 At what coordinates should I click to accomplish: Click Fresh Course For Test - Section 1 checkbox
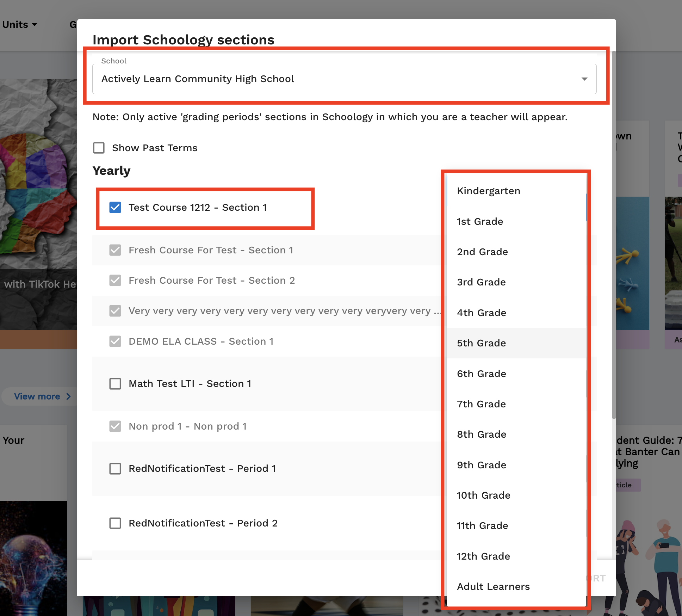(115, 250)
